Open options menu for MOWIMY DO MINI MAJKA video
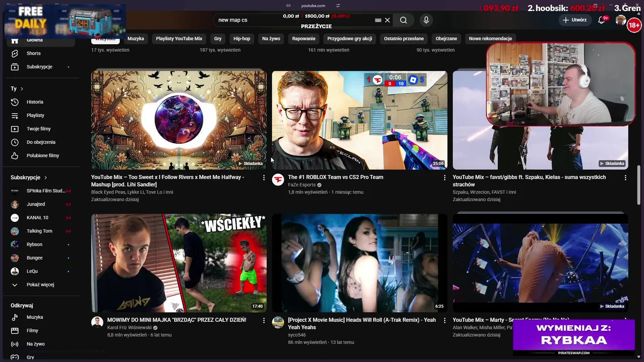644x362 pixels. [x=264, y=320]
